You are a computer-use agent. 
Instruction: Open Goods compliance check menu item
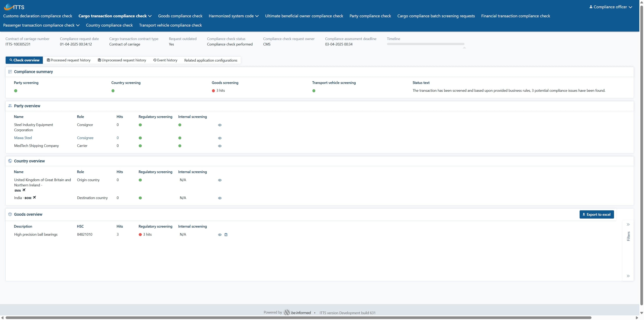[x=180, y=16]
